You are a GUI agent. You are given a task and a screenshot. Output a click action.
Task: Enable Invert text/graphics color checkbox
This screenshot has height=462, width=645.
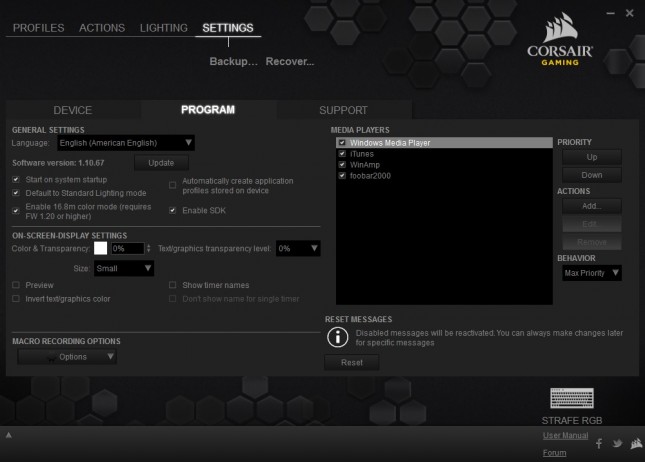click(x=16, y=298)
